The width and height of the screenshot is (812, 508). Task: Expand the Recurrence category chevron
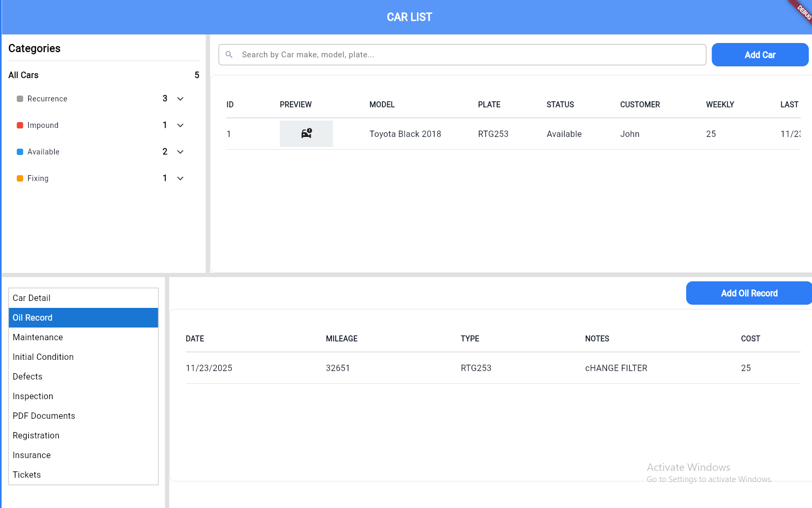[x=181, y=99]
